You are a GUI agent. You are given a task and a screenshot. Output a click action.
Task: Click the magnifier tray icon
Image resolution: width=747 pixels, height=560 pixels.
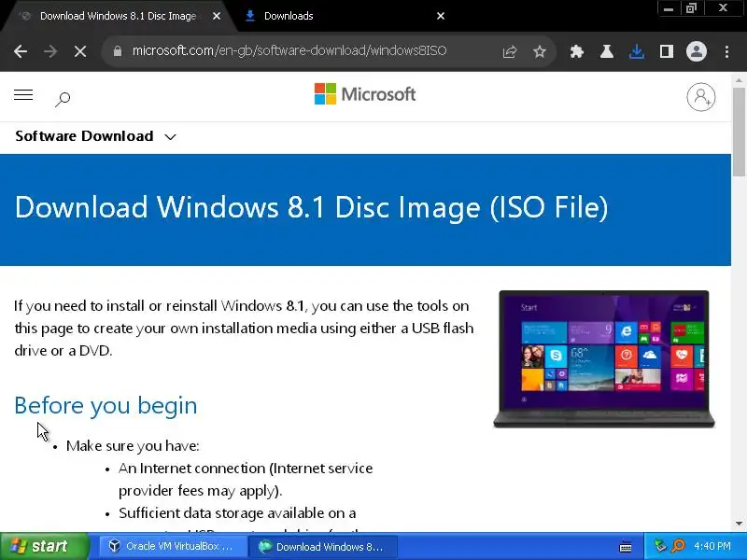coord(678,546)
